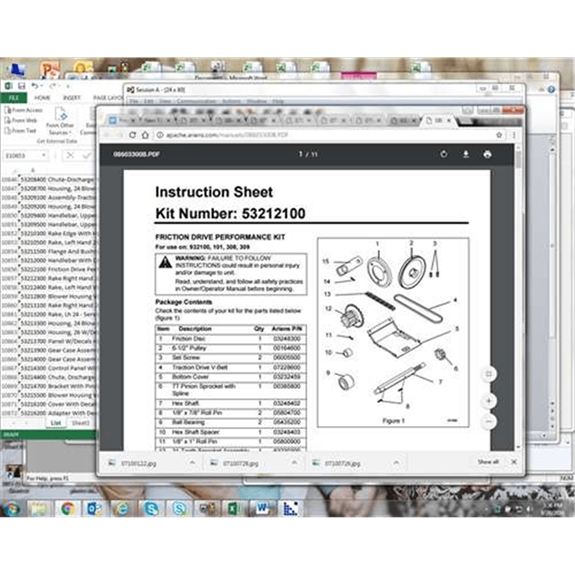Viewport: 575px width, 575px height.
Task: Open the HOME ribbon tab in Excel
Action: click(x=42, y=98)
